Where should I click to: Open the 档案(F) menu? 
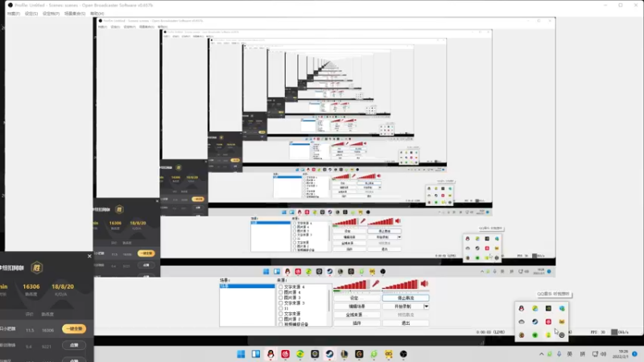[14, 14]
